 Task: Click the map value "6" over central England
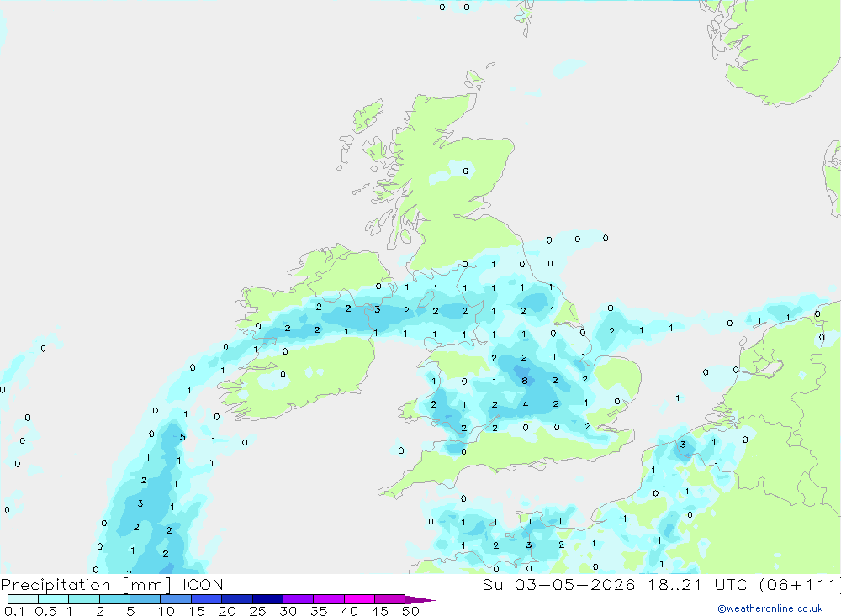[x=525, y=382]
